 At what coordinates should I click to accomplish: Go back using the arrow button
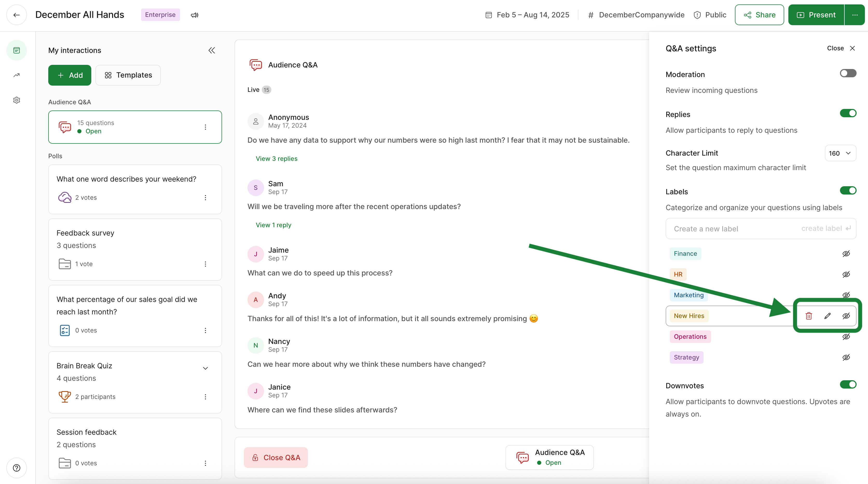click(x=17, y=15)
